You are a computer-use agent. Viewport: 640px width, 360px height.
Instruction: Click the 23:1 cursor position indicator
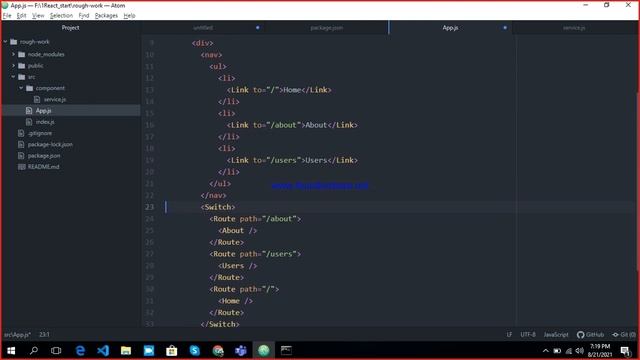44,335
